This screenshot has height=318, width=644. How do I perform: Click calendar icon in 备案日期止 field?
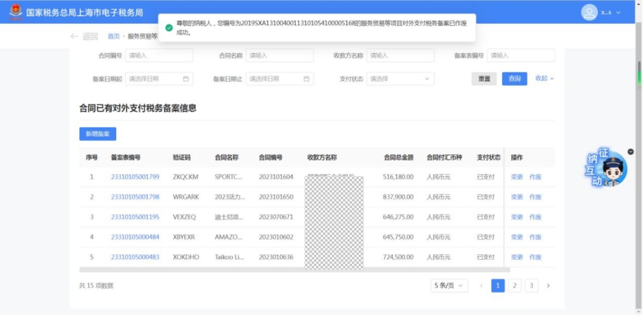306,79
